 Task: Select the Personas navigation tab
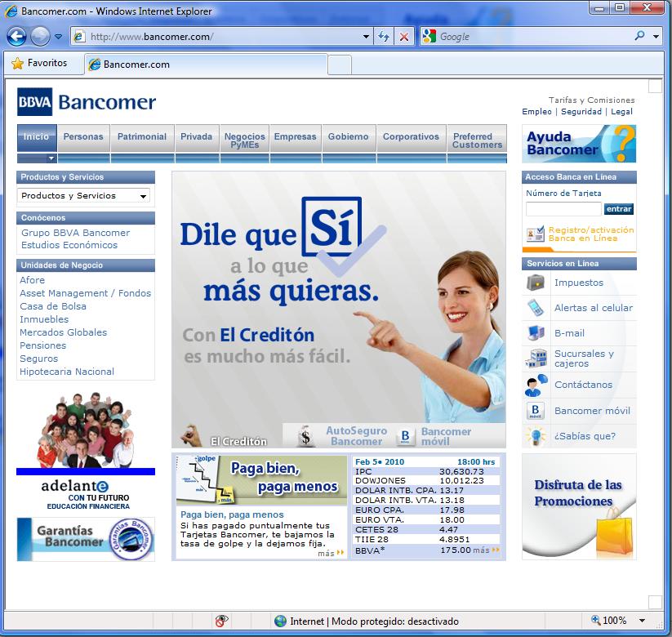coord(83,137)
